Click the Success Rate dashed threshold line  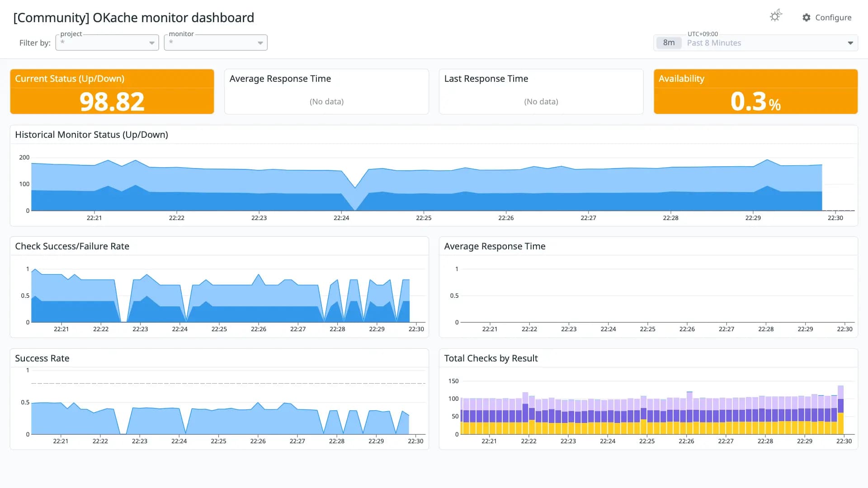click(228, 383)
